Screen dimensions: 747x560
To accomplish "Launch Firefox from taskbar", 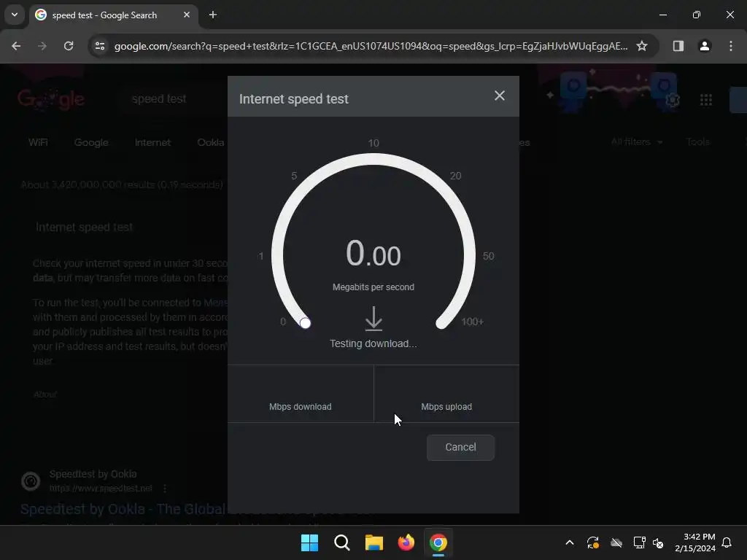I will point(406,542).
